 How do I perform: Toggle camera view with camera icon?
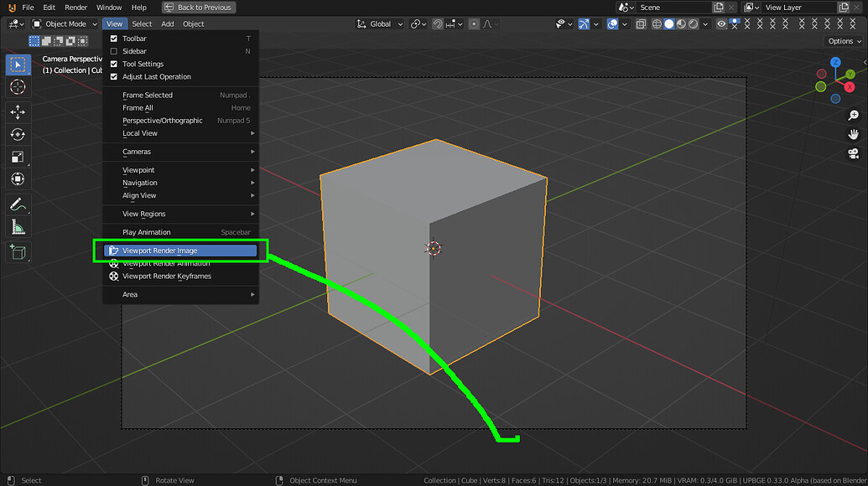pos(853,153)
